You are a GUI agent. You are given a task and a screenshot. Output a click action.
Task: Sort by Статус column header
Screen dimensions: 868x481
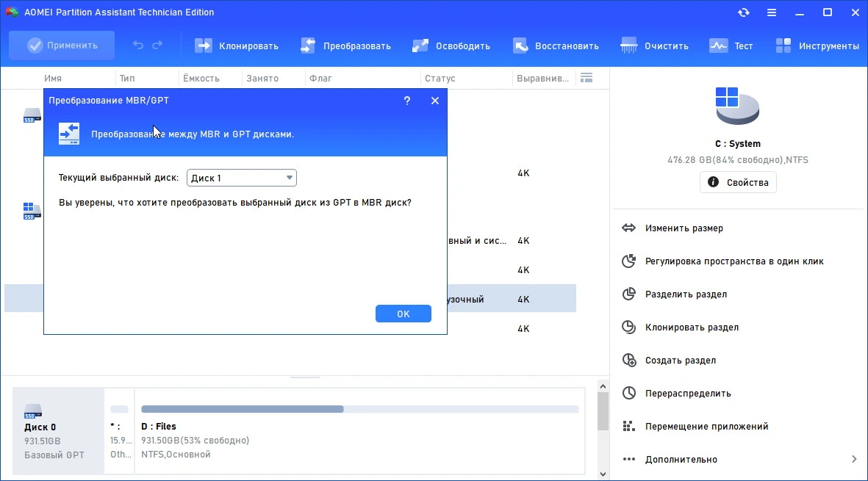coord(440,79)
